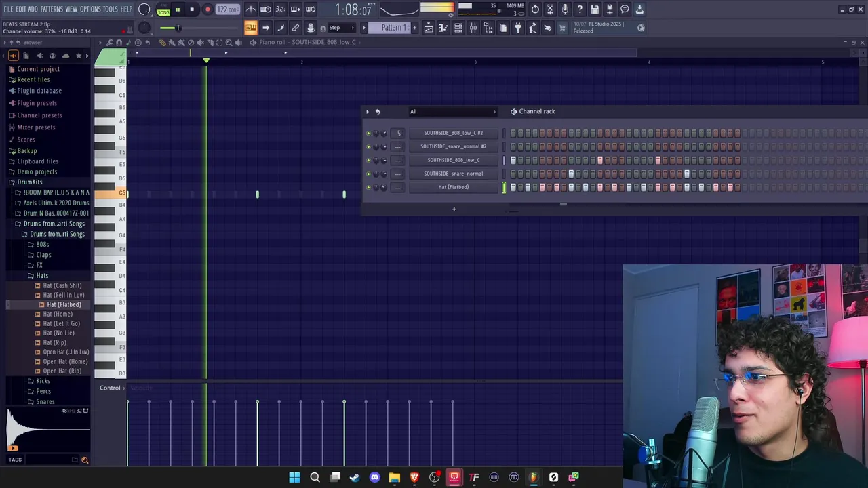Add a channel with the plus button
This screenshot has height=488, width=868.
point(454,209)
